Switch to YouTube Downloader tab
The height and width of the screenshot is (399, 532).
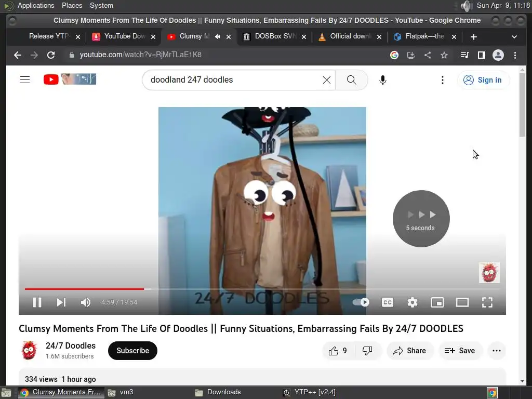click(x=124, y=36)
